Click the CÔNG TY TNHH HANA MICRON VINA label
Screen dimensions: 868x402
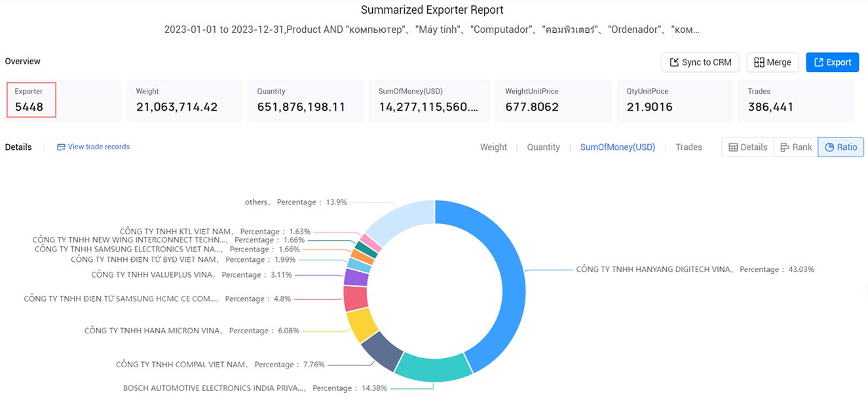192,331
